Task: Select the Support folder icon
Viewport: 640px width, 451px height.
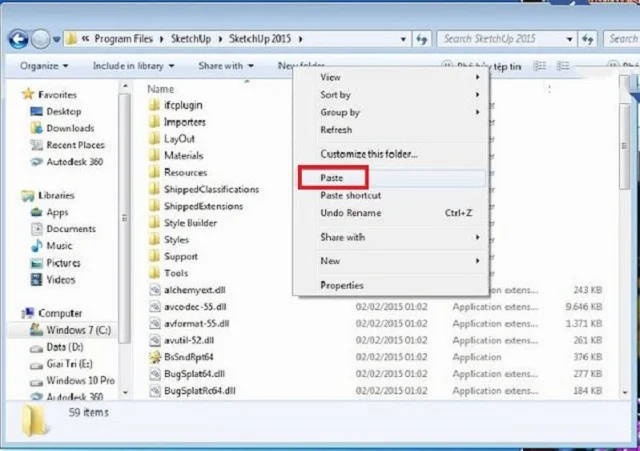Action: pos(154,256)
